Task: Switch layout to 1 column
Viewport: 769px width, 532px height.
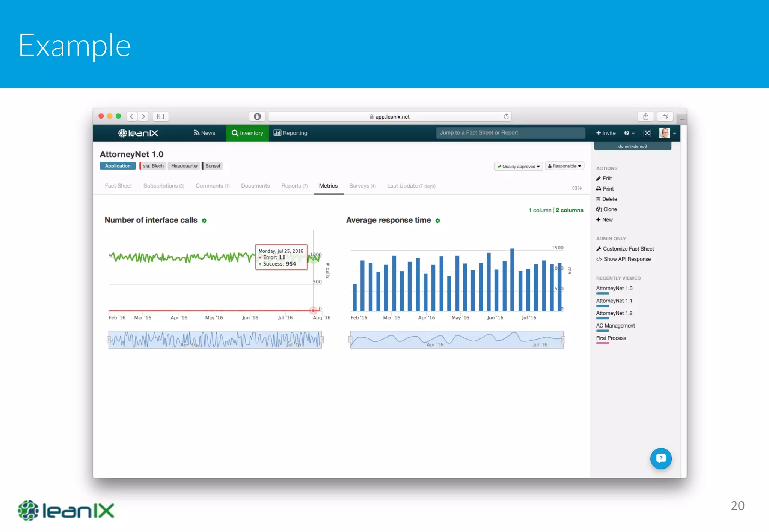Action: (540, 210)
